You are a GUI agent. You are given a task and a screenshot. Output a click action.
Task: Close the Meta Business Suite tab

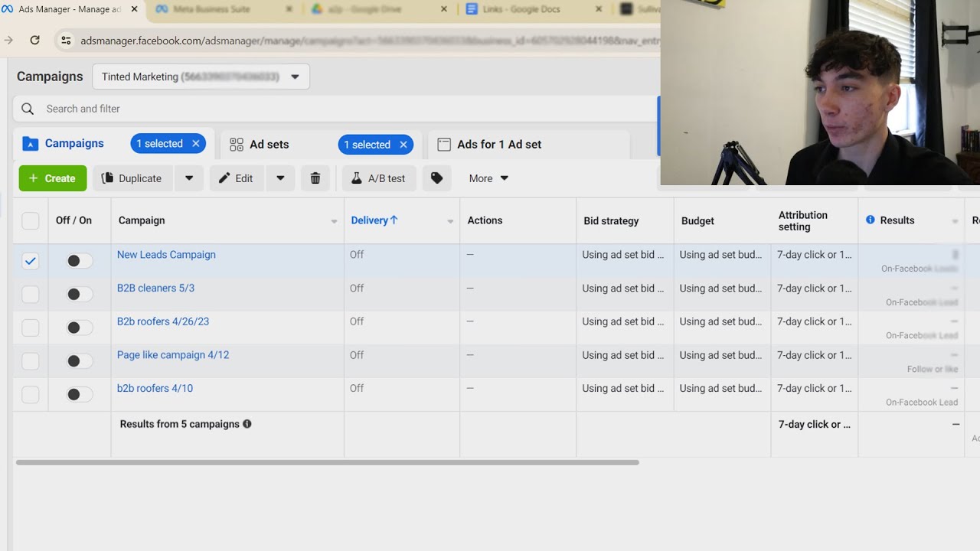point(289,9)
